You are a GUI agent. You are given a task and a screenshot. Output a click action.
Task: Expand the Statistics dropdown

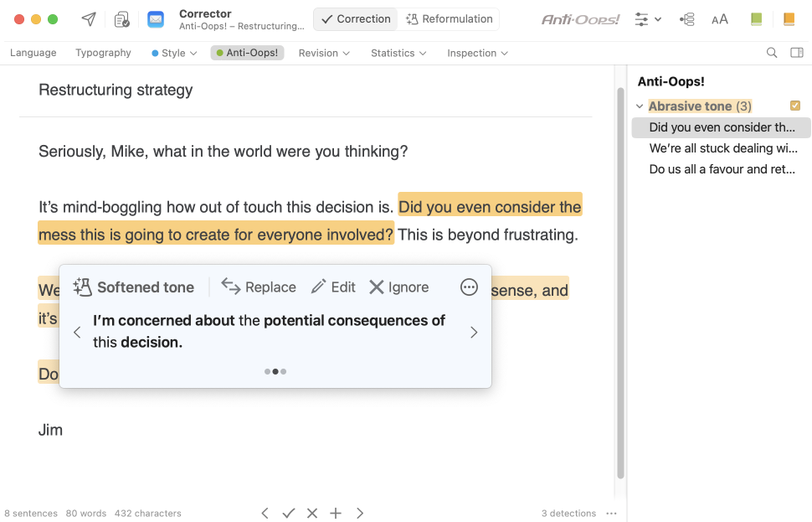(398, 53)
